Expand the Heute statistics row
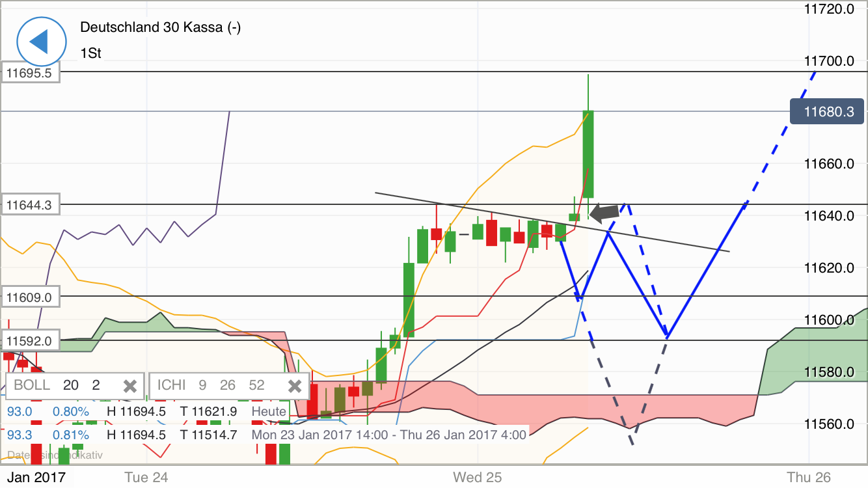The width and height of the screenshot is (868, 488). 269,411
